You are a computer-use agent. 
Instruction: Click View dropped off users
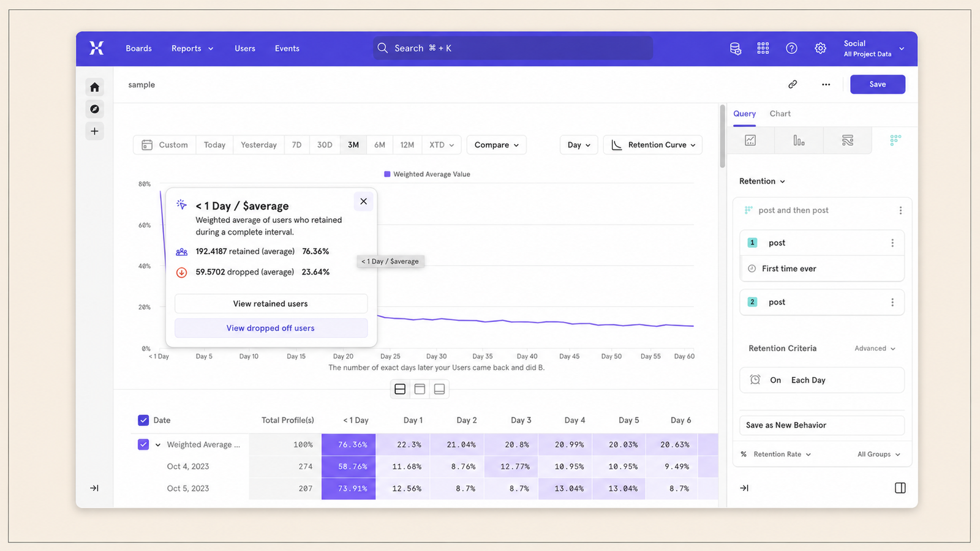point(271,328)
